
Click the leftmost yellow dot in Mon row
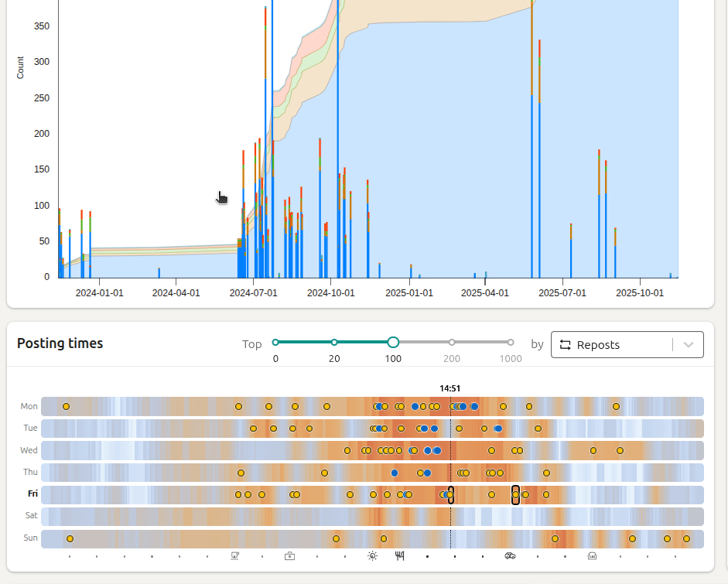pyautogui.click(x=67, y=406)
